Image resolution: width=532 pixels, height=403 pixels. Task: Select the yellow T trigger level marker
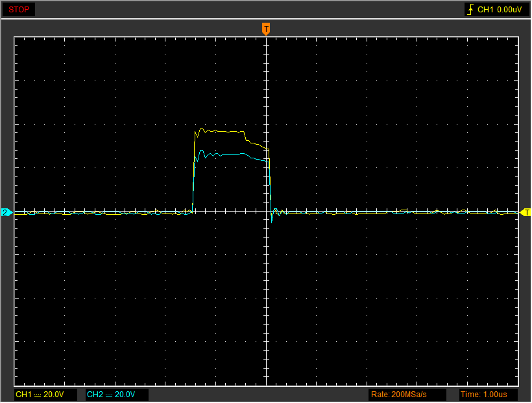526,213
